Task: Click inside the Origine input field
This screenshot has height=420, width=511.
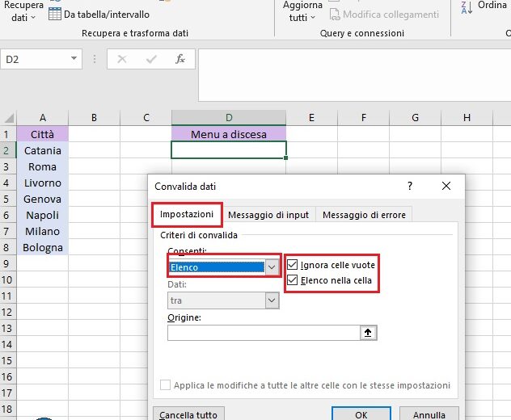Action: coord(263,333)
